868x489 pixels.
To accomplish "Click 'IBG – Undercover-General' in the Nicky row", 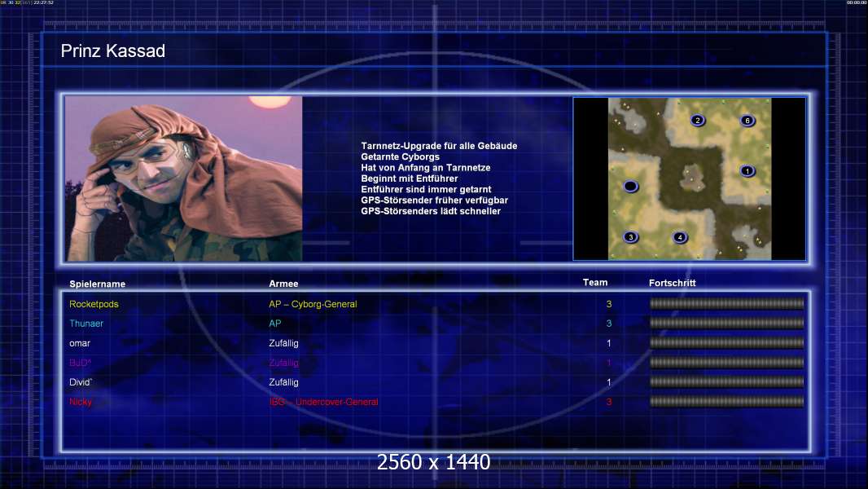I will coord(324,402).
